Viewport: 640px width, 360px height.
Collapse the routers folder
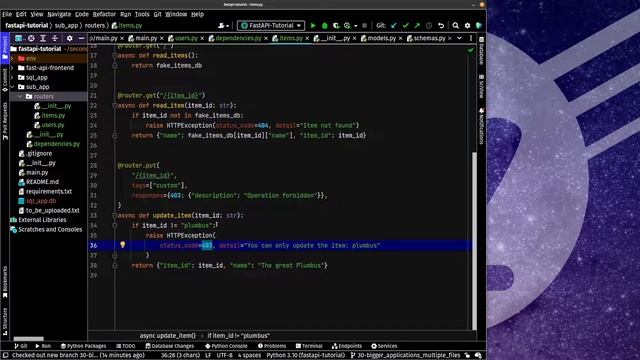click(x=20, y=96)
